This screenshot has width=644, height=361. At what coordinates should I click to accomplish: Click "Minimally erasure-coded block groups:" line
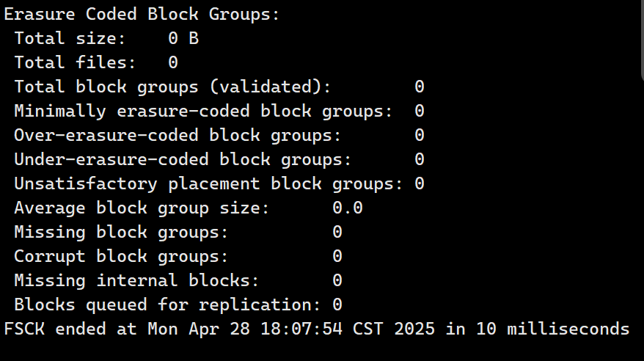pos(203,111)
